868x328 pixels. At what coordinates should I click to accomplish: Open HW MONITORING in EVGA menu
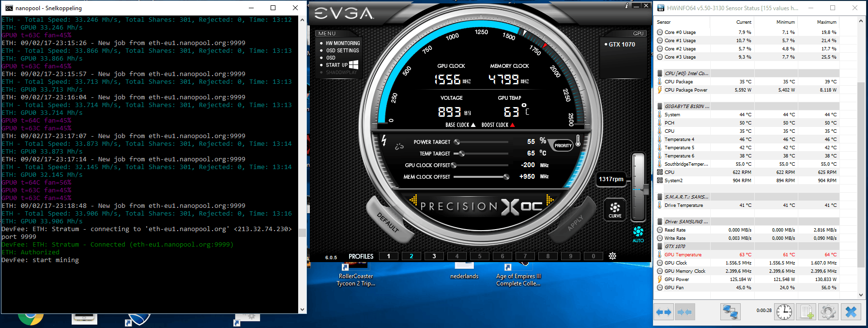[x=343, y=43]
